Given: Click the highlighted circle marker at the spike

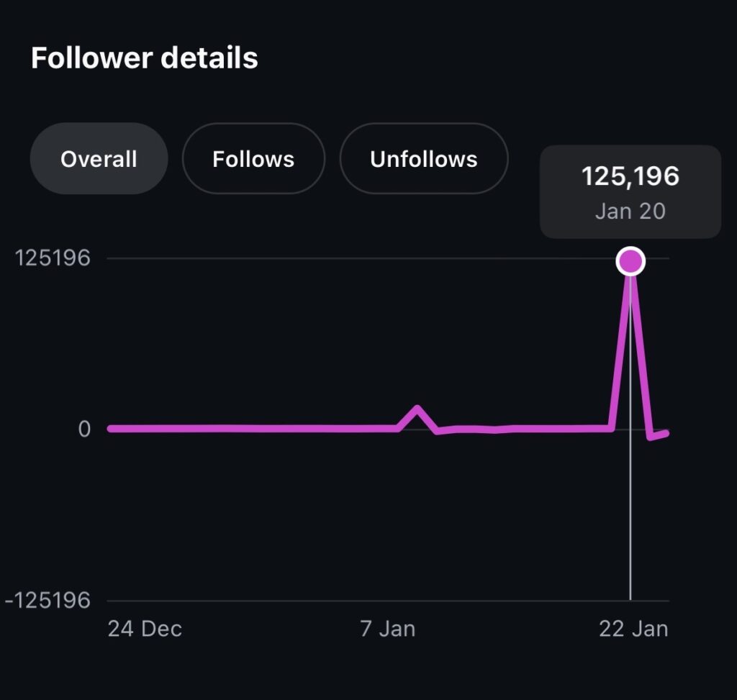Looking at the screenshot, I should (630, 261).
